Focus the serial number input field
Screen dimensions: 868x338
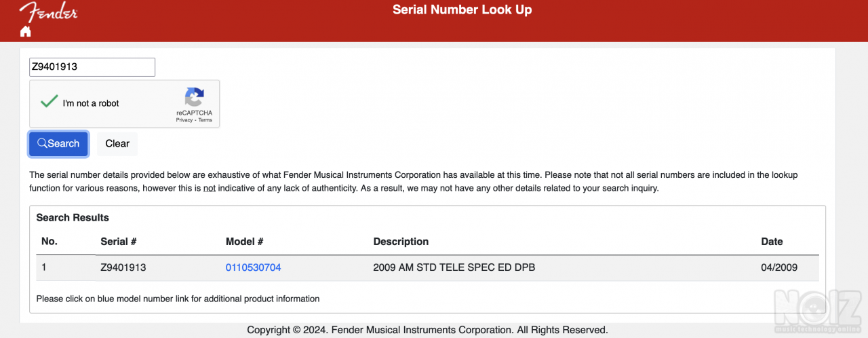click(92, 67)
